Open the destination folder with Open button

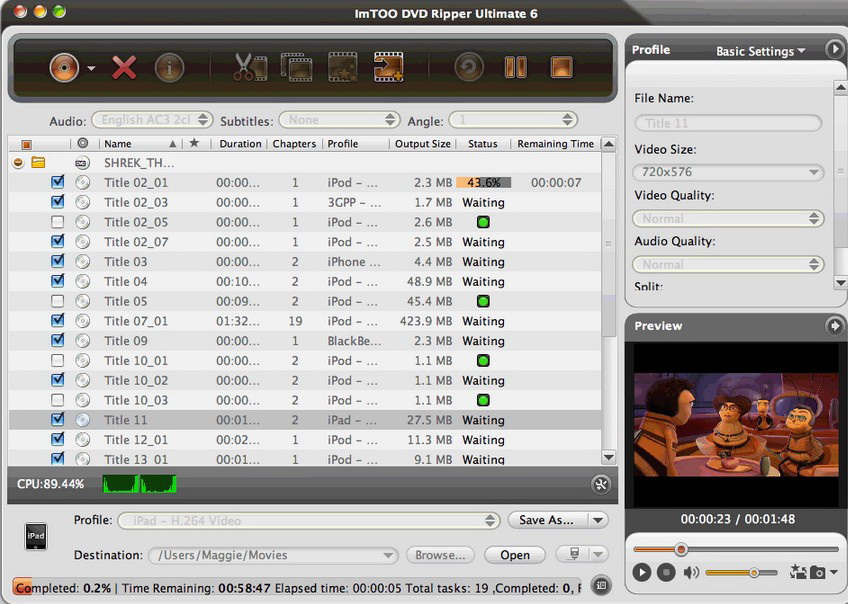point(514,554)
